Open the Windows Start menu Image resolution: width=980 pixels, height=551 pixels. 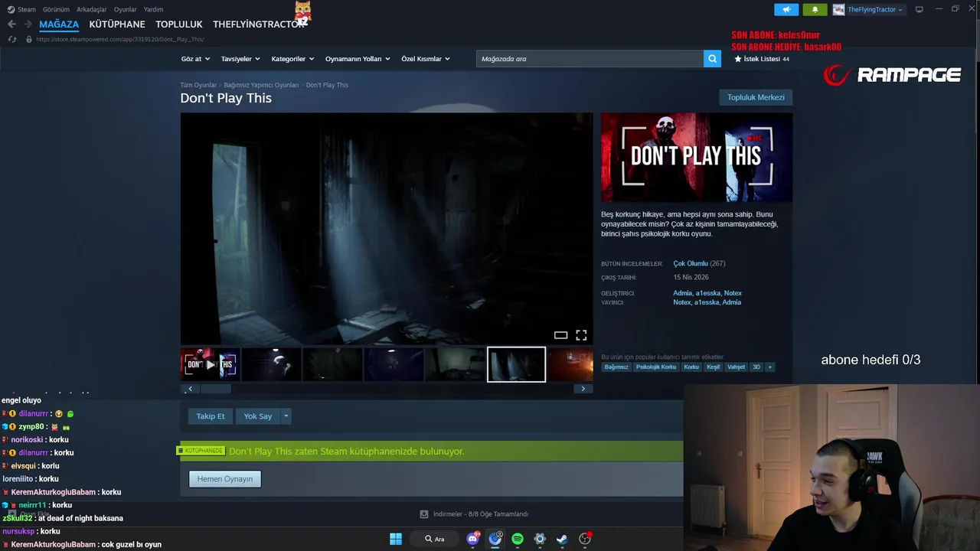396,539
